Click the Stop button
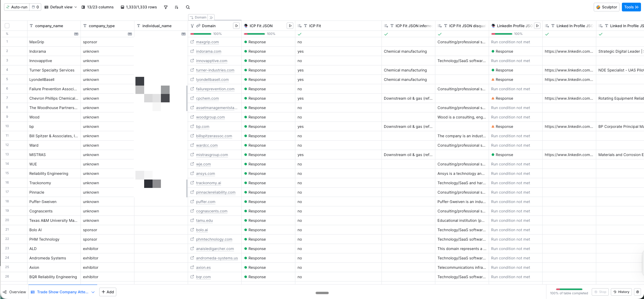Screen dimensions: 644x299 coord(600,292)
